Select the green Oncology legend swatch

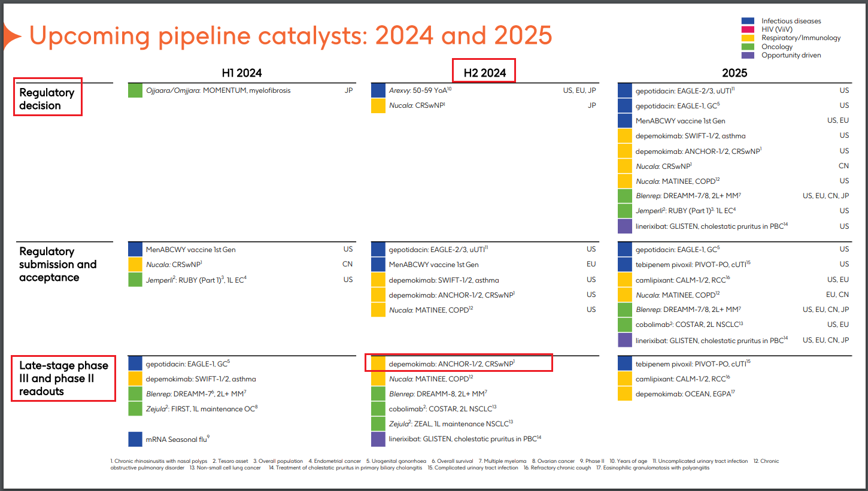pos(748,47)
